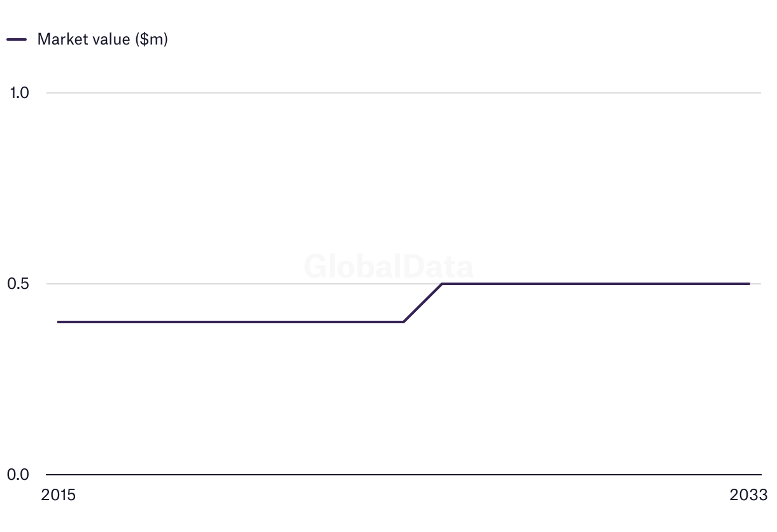Select the 0.0 y-axis label
777x532 pixels.
19,475
